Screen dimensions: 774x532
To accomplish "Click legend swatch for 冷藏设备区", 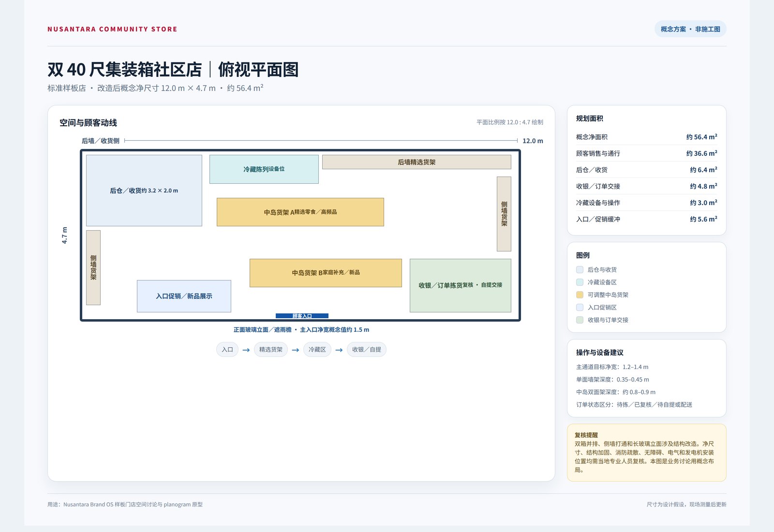I will (x=580, y=282).
